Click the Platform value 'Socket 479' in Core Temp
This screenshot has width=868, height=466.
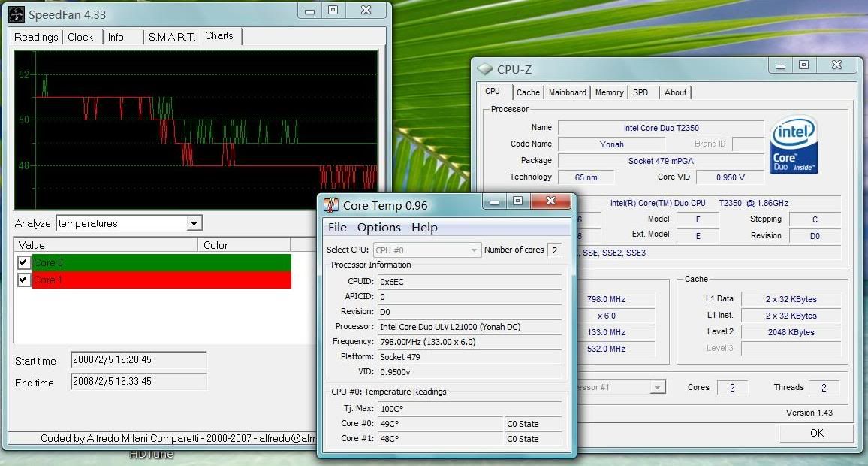click(x=469, y=357)
